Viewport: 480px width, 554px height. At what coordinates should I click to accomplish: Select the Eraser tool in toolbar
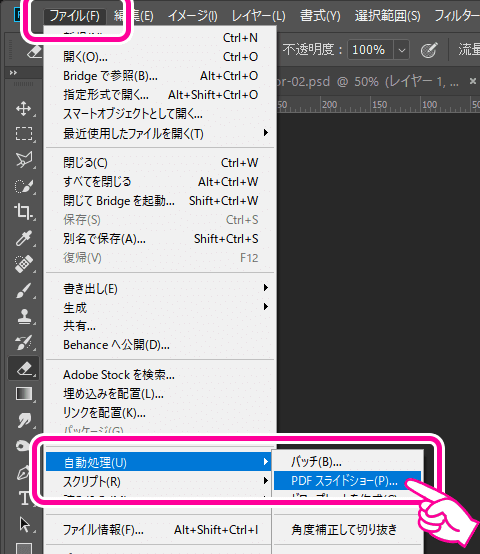tap(24, 368)
